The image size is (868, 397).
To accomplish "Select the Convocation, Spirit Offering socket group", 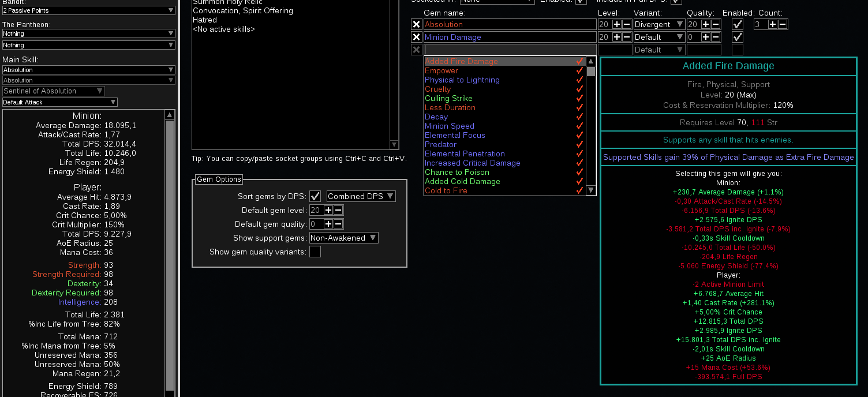I will click(291, 10).
